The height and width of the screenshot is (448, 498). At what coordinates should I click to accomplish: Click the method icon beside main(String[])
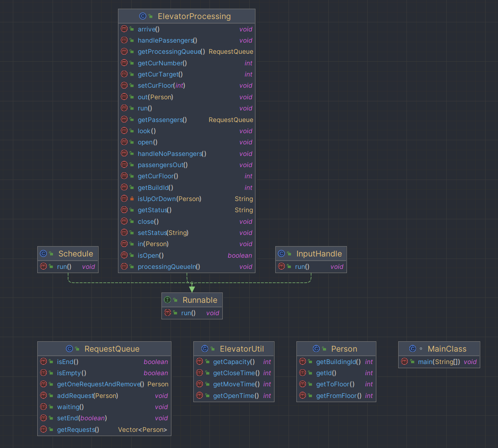(x=404, y=362)
